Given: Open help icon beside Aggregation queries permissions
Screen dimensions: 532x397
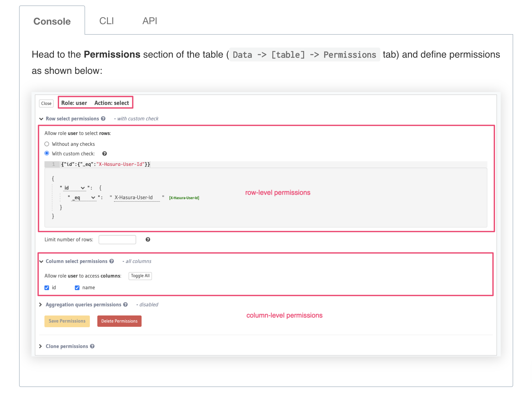Looking at the screenshot, I should click(125, 305).
